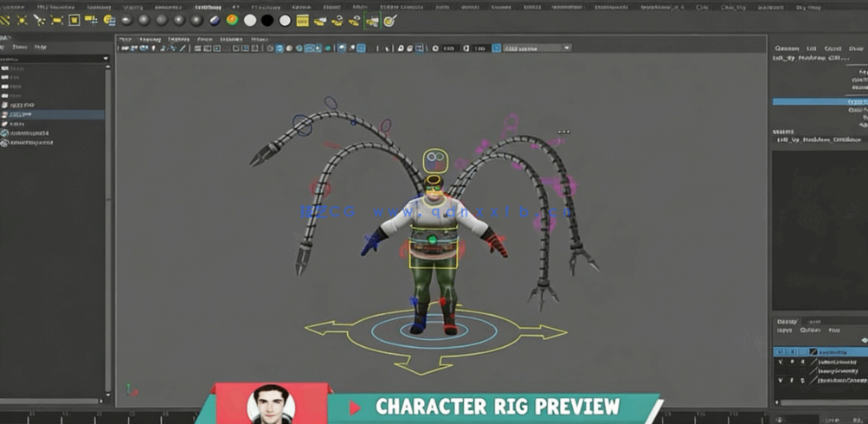Switch to the Display tab in layer editor

[787, 321]
